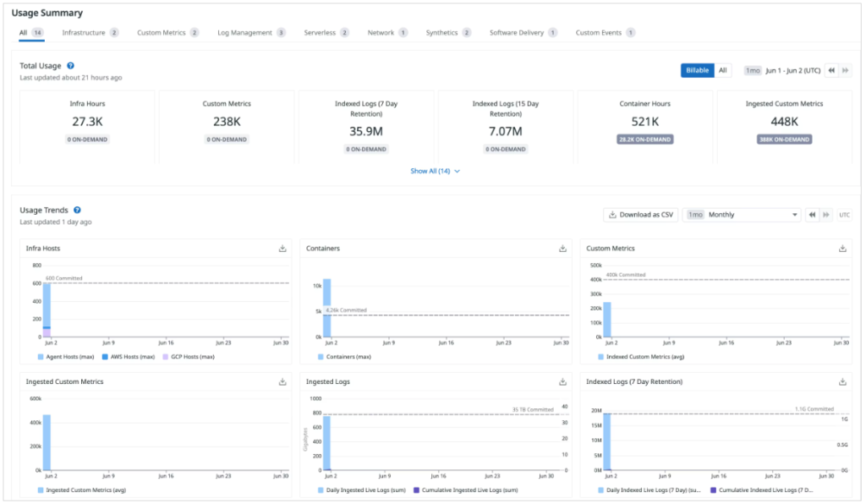
Task: Switch usage view to All toggle
Action: [723, 71]
